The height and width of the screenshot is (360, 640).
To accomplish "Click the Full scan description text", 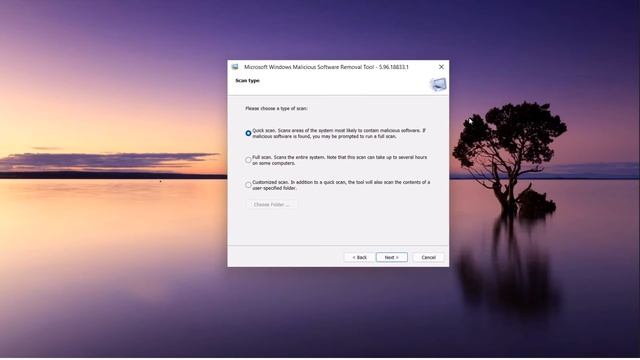I will [x=340, y=160].
